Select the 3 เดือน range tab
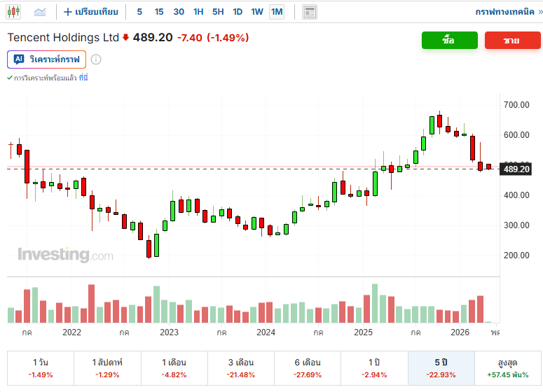The height and width of the screenshot is (392, 543). [x=241, y=368]
